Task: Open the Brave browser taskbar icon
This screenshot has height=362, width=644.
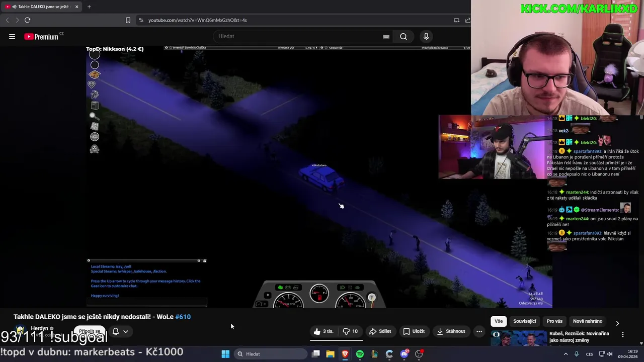Action: 345,354
